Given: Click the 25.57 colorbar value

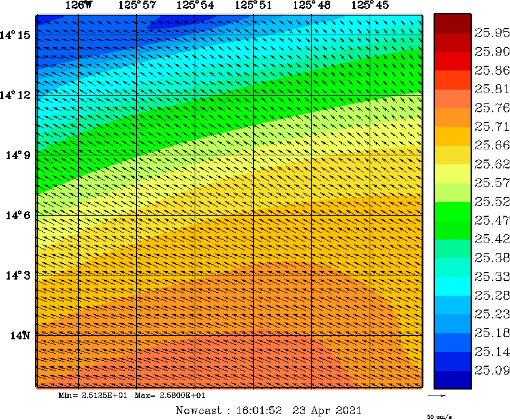Looking at the screenshot, I should [x=492, y=183].
